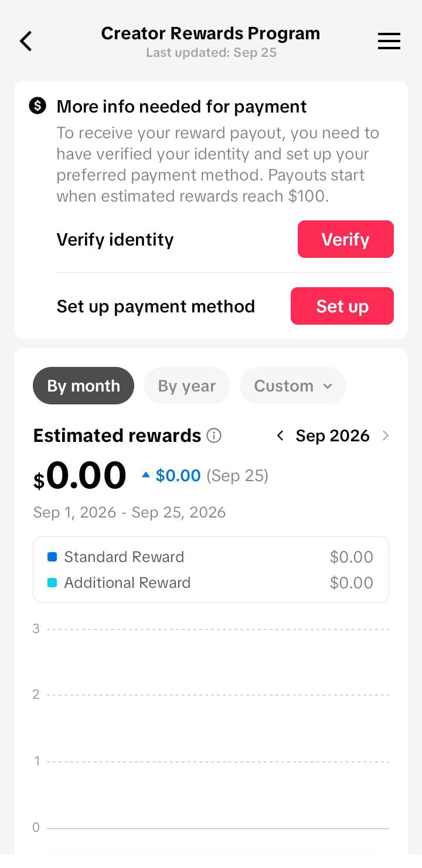Image resolution: width=422 pixels, height=868 pixels.
Task: Tap the $0.00 estimated rewards total
Action: click(x=80, y=475)
